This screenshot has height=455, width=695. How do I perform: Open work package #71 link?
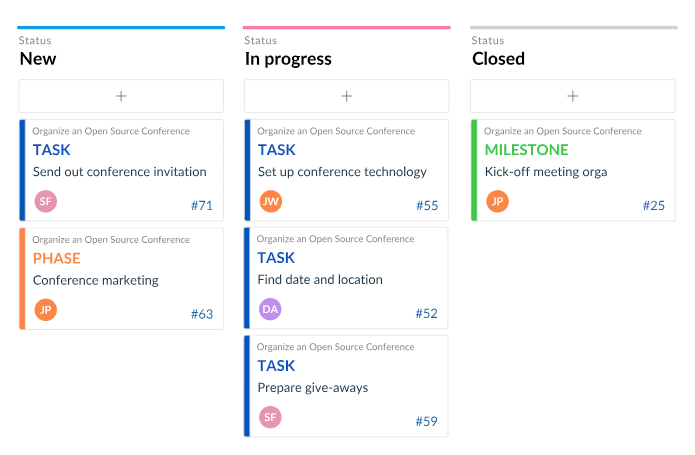click(201, 206)
